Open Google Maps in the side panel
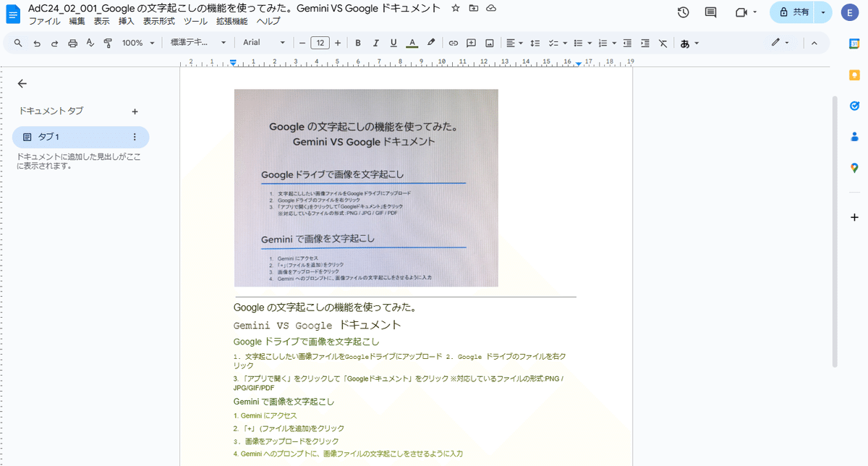This screenshot has height=466, width=868. coord(854,168)
